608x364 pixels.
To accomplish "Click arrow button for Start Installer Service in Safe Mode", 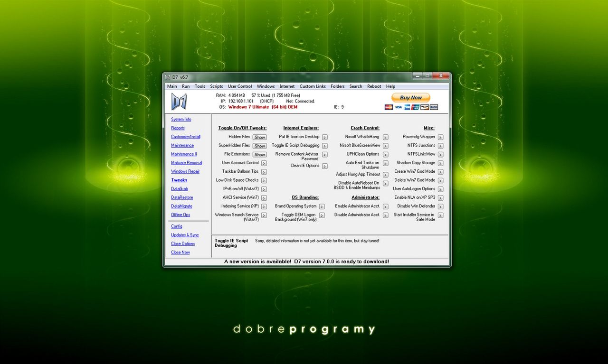I will (x=440, y=215).
